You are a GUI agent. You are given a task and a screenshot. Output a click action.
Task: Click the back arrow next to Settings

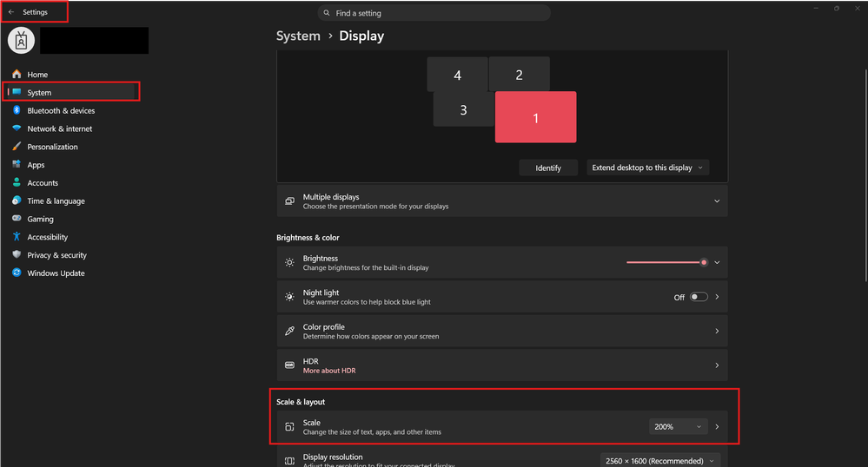pos(10,12)
